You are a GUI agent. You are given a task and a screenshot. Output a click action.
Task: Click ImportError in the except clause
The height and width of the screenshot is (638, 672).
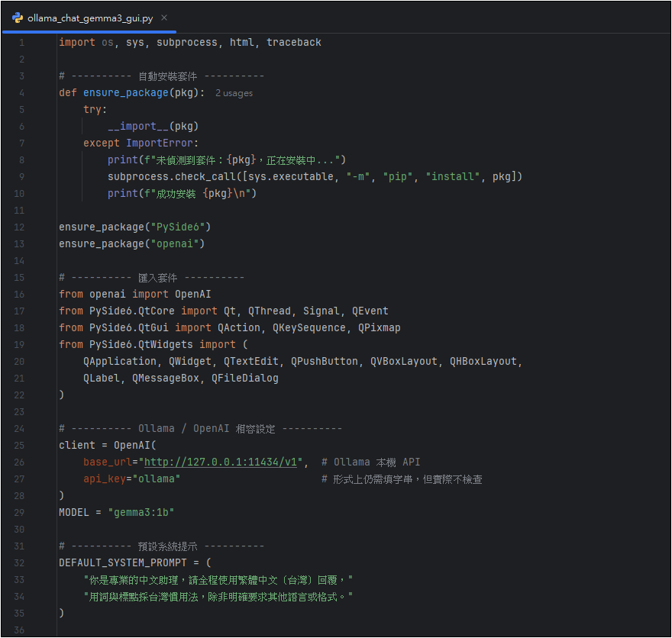point(162,143)
